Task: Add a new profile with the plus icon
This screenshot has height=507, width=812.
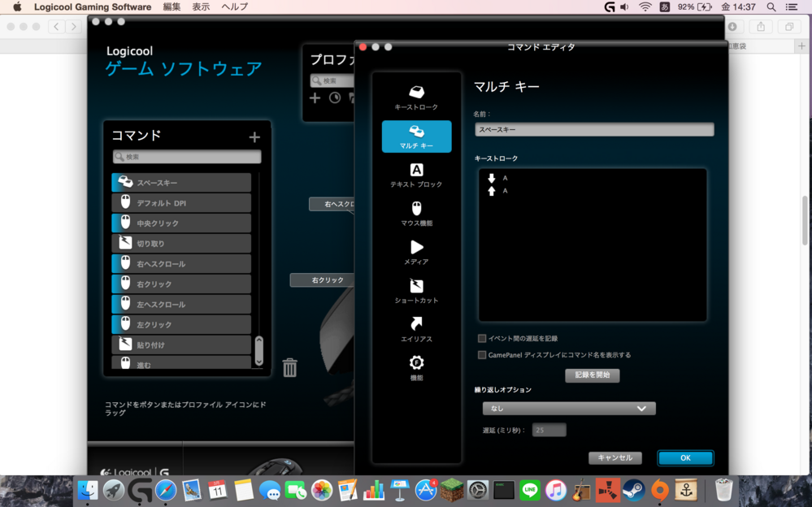Action: pos(315,97)
